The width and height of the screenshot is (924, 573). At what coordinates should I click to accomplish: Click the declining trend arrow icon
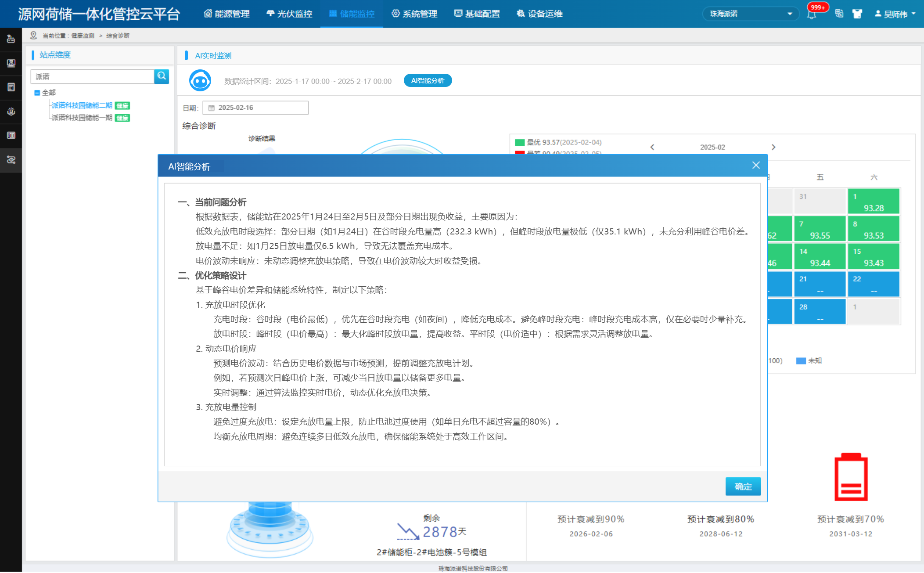[408, 532]
